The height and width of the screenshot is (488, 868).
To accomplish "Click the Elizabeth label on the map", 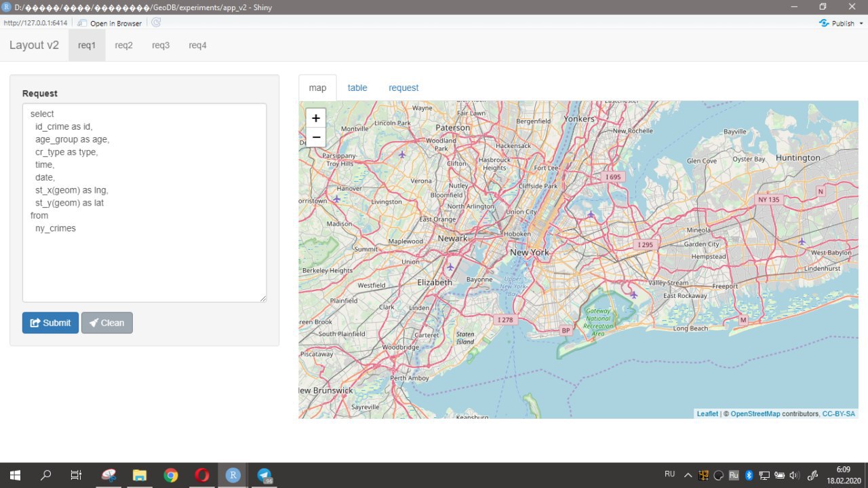I will coord(435,282).
